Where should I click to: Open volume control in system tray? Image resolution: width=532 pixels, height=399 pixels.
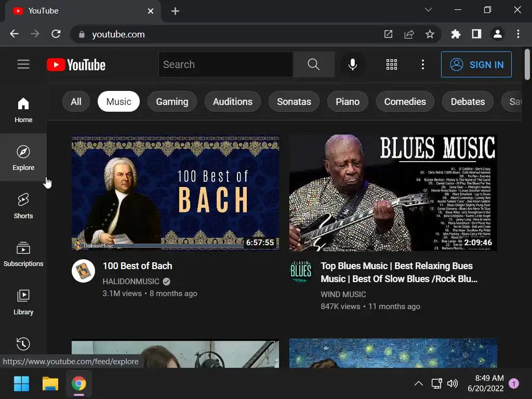(x=453, y=383)
